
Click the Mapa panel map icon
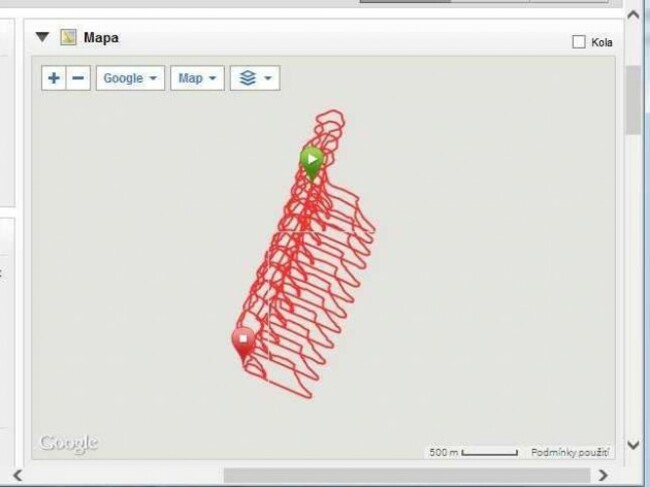[x=68, y=37]
